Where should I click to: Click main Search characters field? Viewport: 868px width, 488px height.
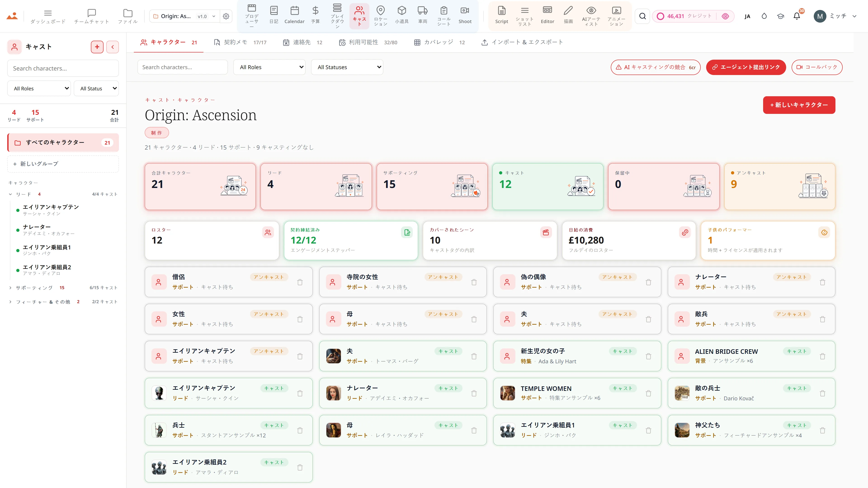tap(183, 67)
